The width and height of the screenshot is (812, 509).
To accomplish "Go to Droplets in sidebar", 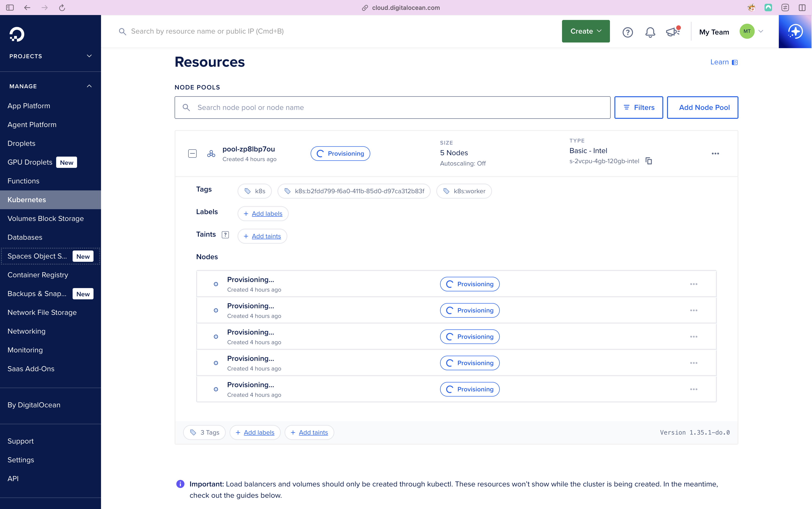I will point(22,143).
